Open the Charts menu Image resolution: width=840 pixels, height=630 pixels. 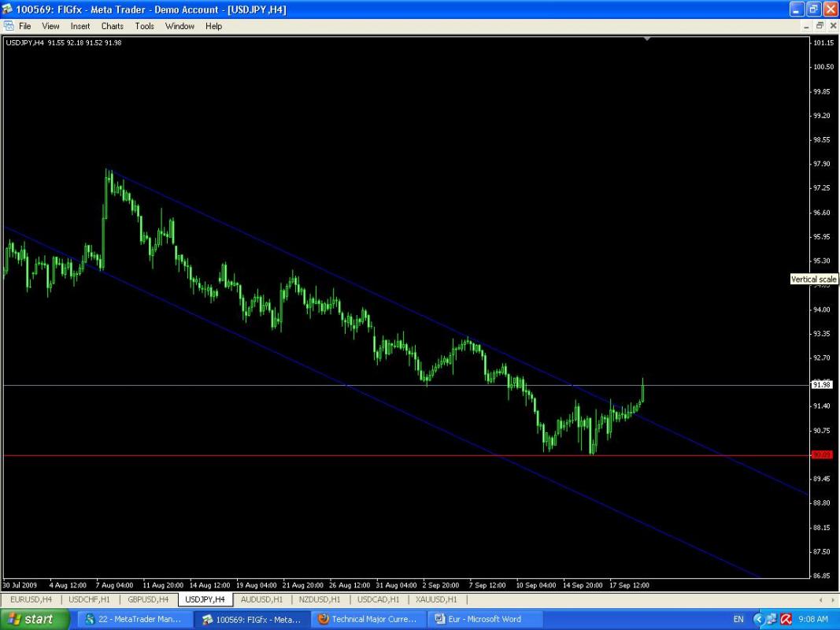[x=112, y=26]
